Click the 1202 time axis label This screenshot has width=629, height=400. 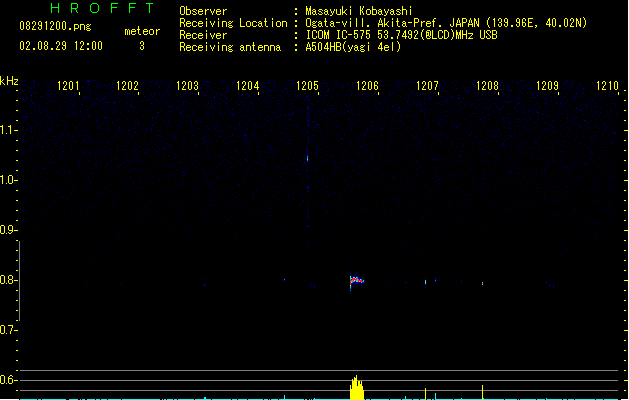click(x=127, y=86)
